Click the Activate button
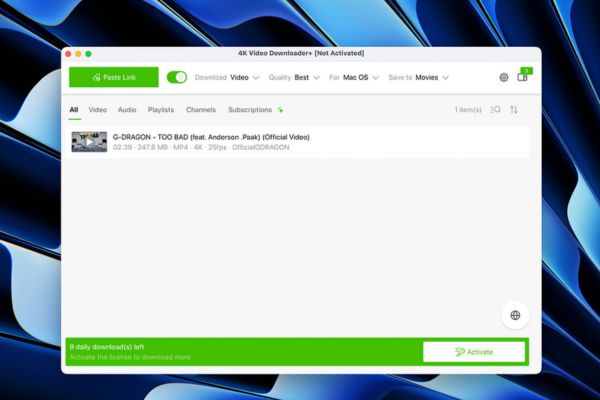 474,352
